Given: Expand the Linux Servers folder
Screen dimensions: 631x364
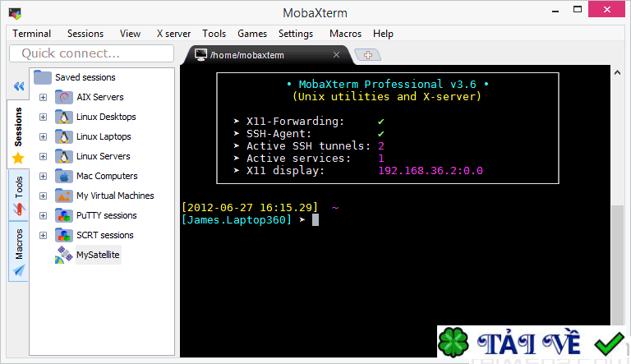Looking at the screenshot, I should [x=43, y=156].
